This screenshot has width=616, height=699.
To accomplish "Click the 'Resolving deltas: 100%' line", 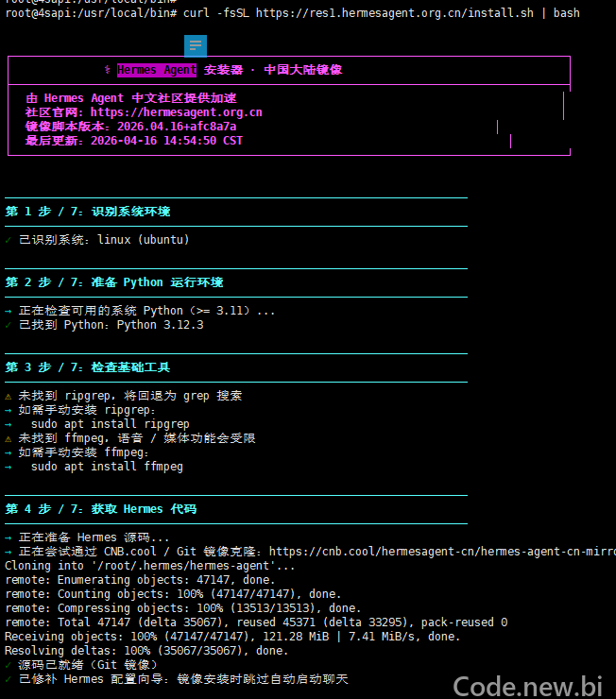I will pos(146,651).
